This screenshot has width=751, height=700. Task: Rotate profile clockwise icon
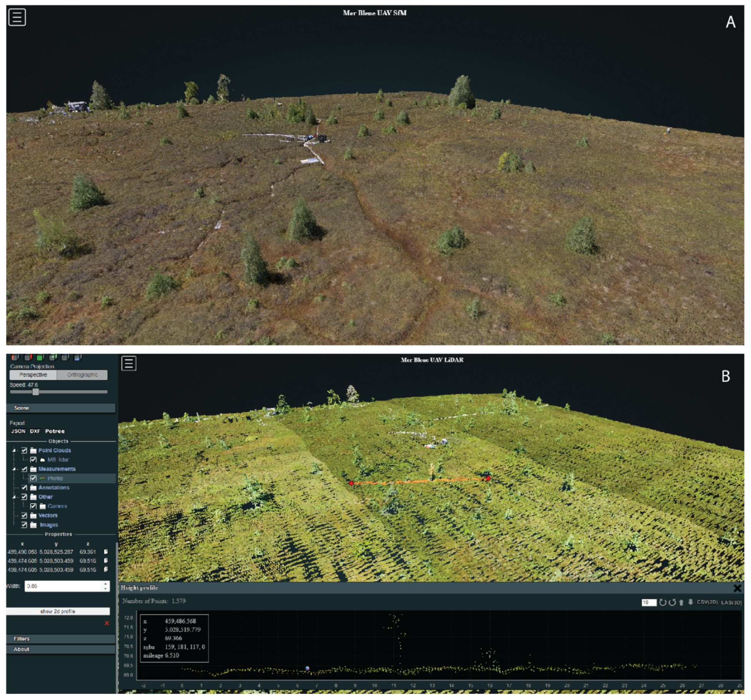(x=663, y=602)
